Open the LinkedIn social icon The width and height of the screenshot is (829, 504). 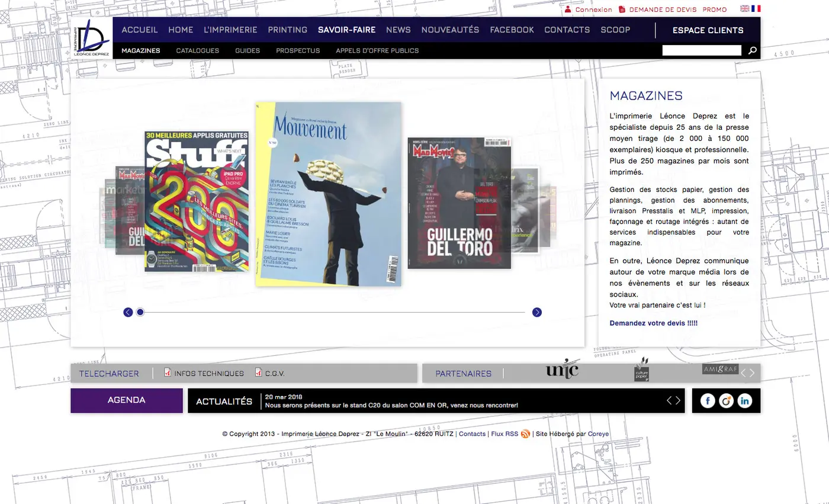pos(744,401)
